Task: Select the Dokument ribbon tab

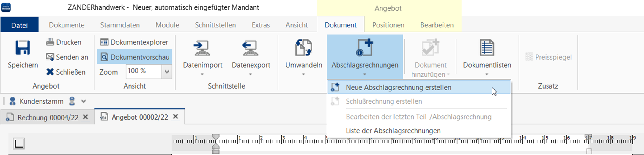Action: click(x=341, y=25)
